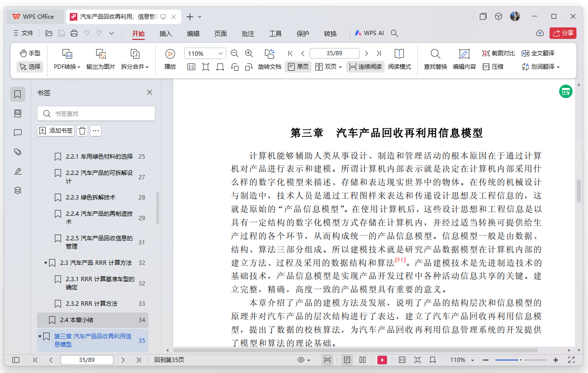
Task: Open the thumbnails sidebar panel icon
Action: click(x=18, y=113)
